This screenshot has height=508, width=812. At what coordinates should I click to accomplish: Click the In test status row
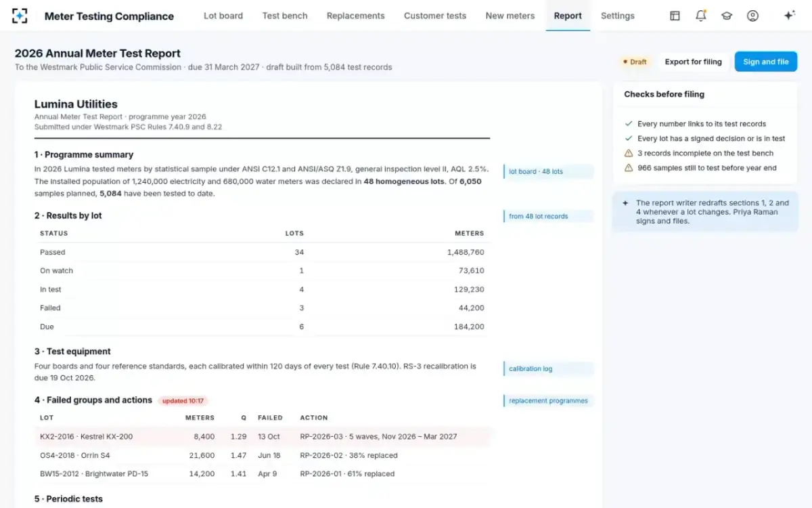click(x=263, y=289)
